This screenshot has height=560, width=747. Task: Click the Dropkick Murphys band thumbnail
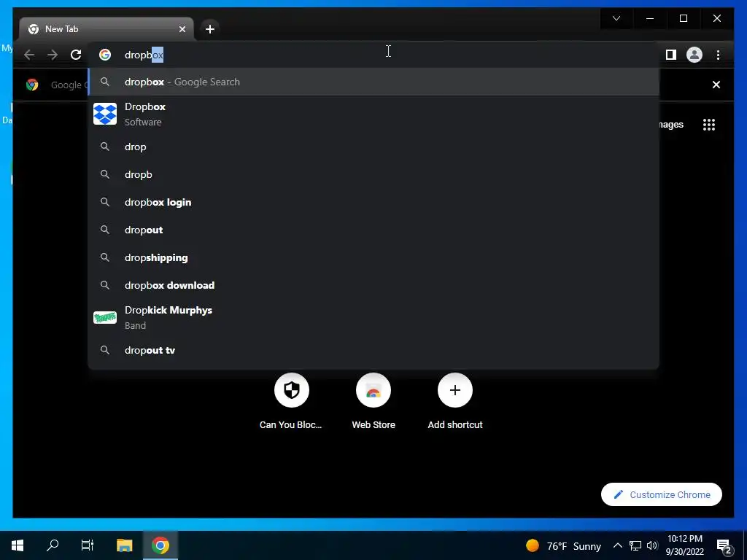click(105, 318)
